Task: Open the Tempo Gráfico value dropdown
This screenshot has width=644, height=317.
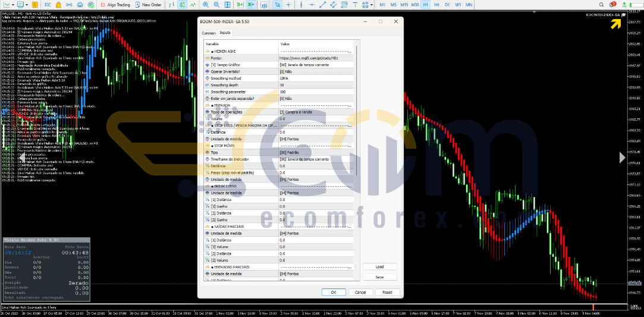Action: pyautogui.click(x=316, y=65)
